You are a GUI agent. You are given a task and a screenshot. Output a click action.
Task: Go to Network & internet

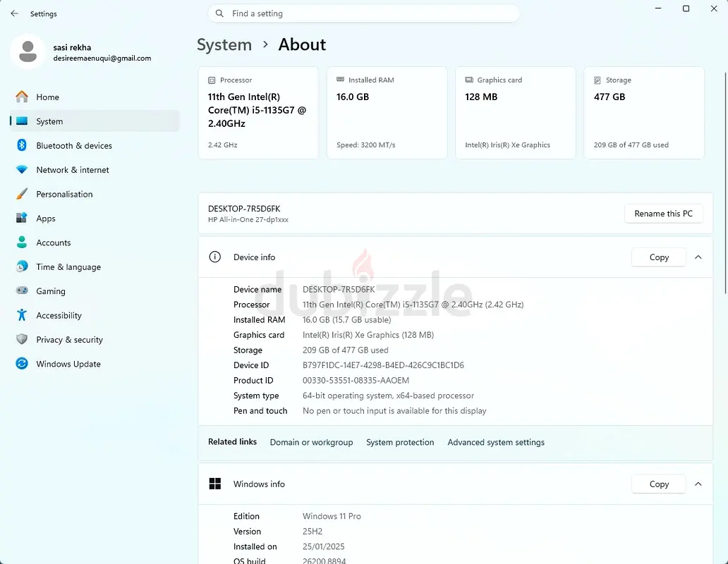tap(95, 170)
